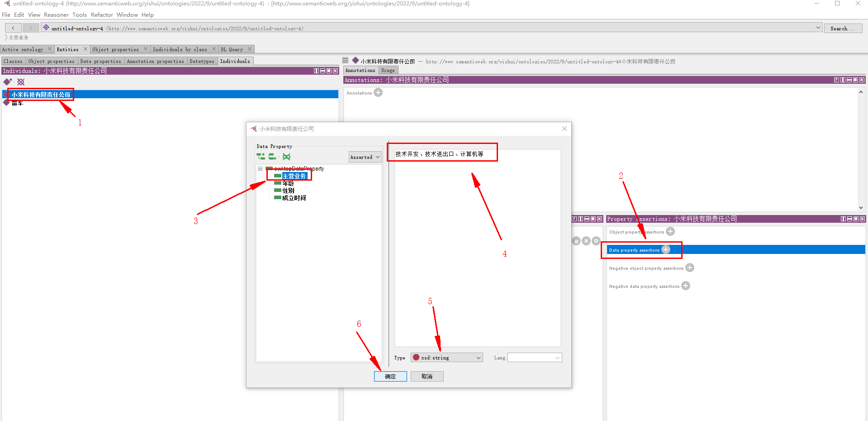Open the entity header menu icon (three lines)
868x421 pixels.
coord(346,60)
